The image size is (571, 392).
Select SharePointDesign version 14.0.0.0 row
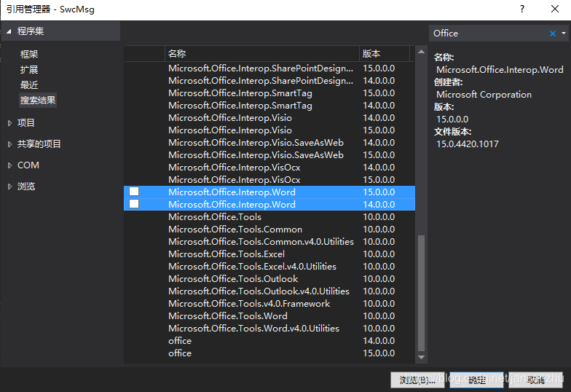pyautogui.click(x=269, y=80)
